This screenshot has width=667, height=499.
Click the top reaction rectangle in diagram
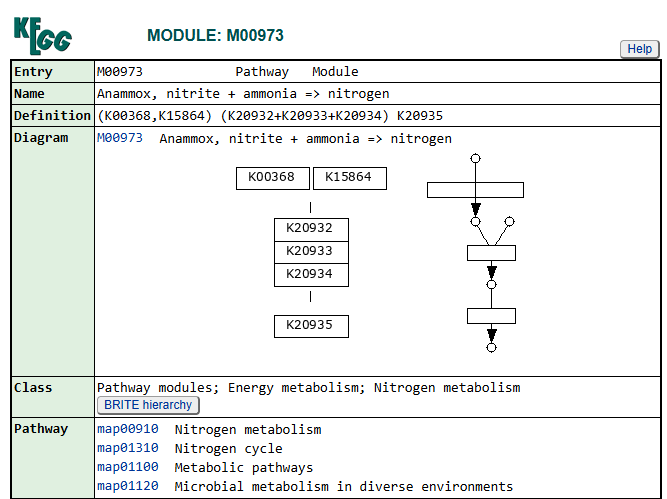(x=475, y=190)
